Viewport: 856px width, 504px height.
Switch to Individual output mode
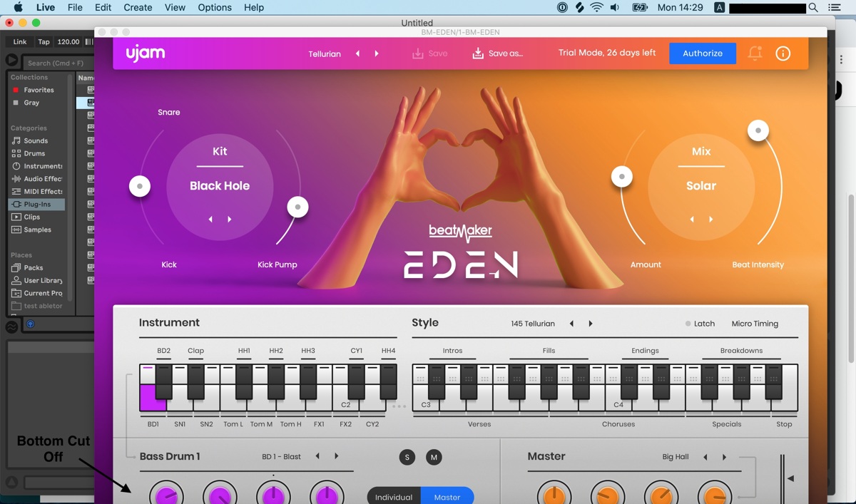tap(394, 496)
